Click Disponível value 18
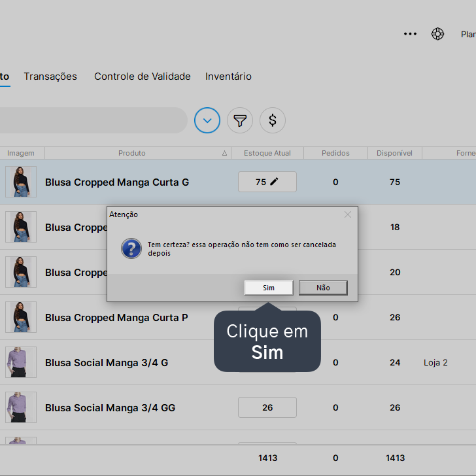This screenshot has height=476, width=476. point(395,227)
